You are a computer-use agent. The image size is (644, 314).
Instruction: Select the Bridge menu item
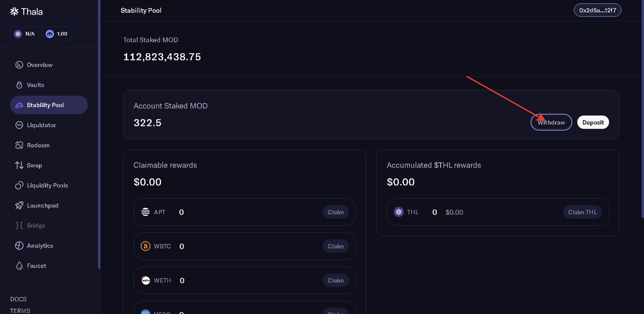49,226
